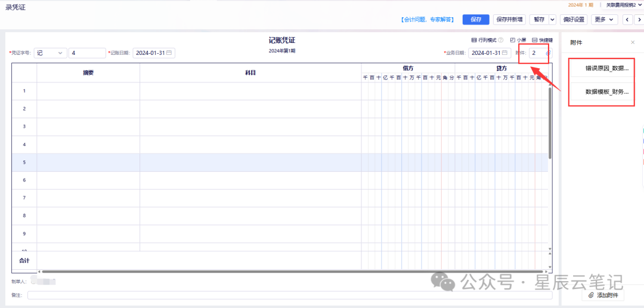
Task: Select row number 9
Action: point(24,233)
